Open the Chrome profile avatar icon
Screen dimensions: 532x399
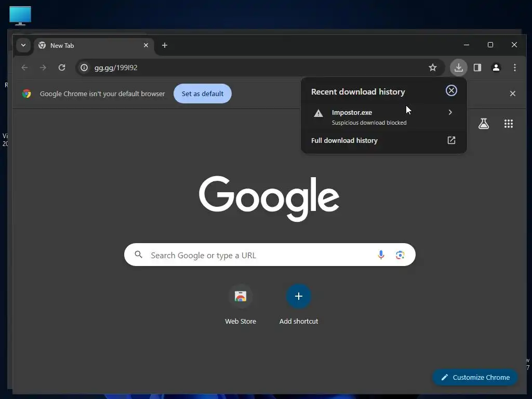(x=496, y=68)
